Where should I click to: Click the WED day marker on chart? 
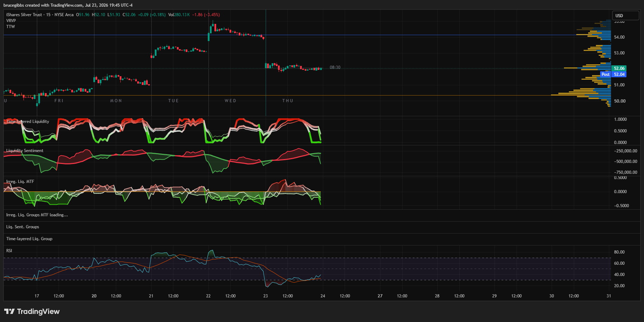(231, 101)
